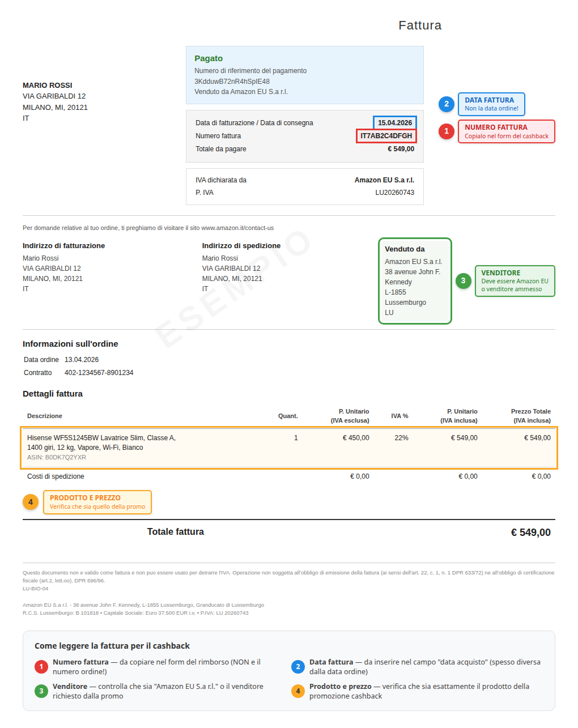Select the highlighted invoice number IT7AB2C4DFGH

[x=387, y=135]
